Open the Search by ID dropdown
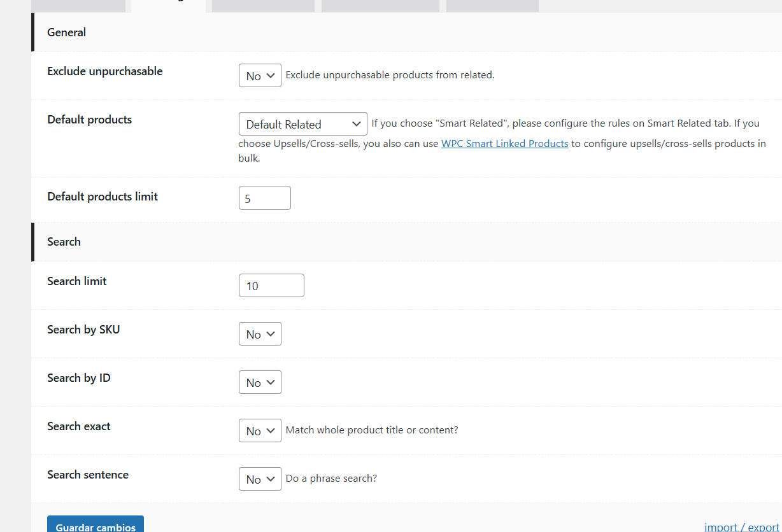Viewport: 782px width, 532px height. tap(260, 382)
